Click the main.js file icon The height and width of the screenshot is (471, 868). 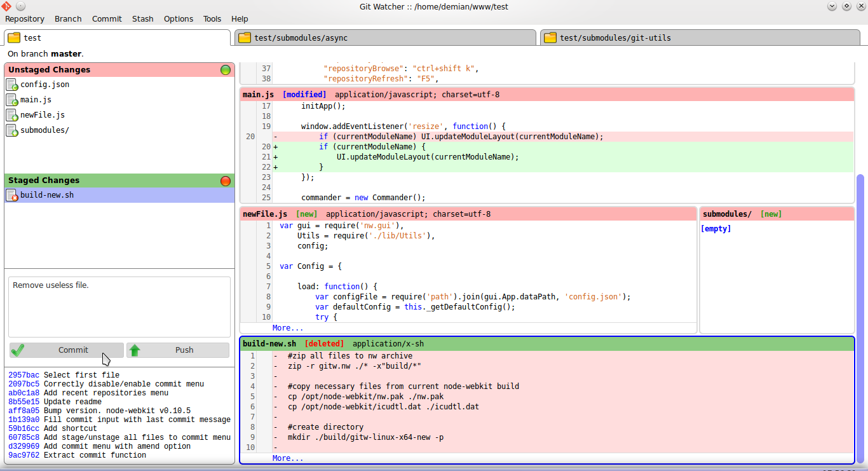(x=12, y=100)
